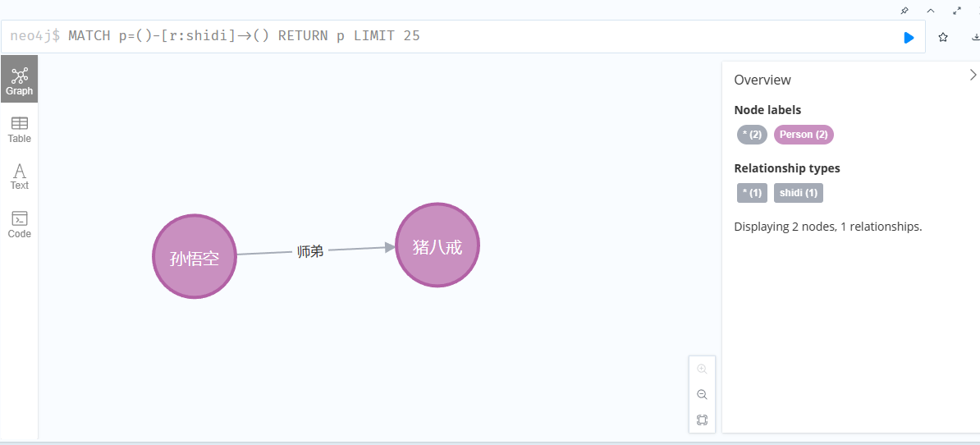Click the download export icon
The width and height of the screenshot is (980, 445).
[975, 38]
